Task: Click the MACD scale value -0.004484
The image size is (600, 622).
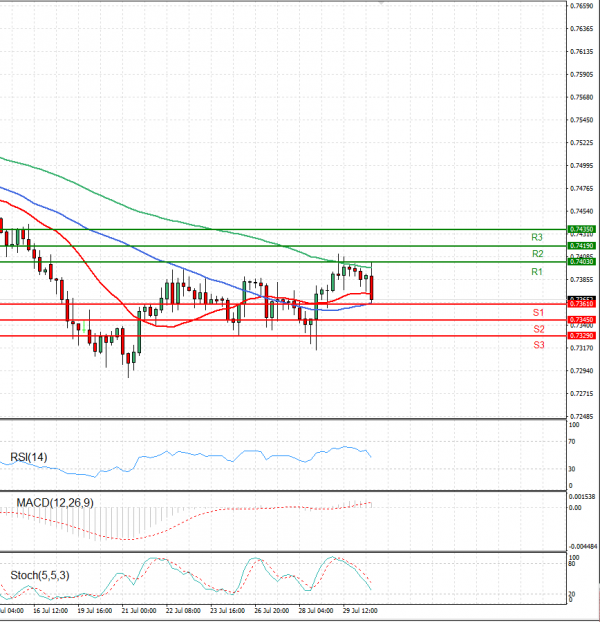Action: (x=583, y=547)
